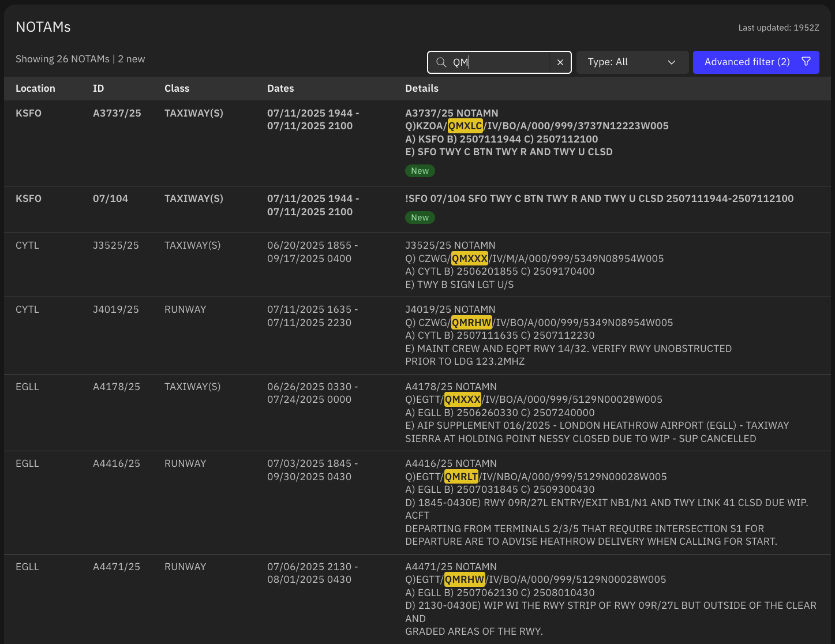
Task: Select the KSFO 07/104 NOTAM ID
Action: click(x=110, y=199)
